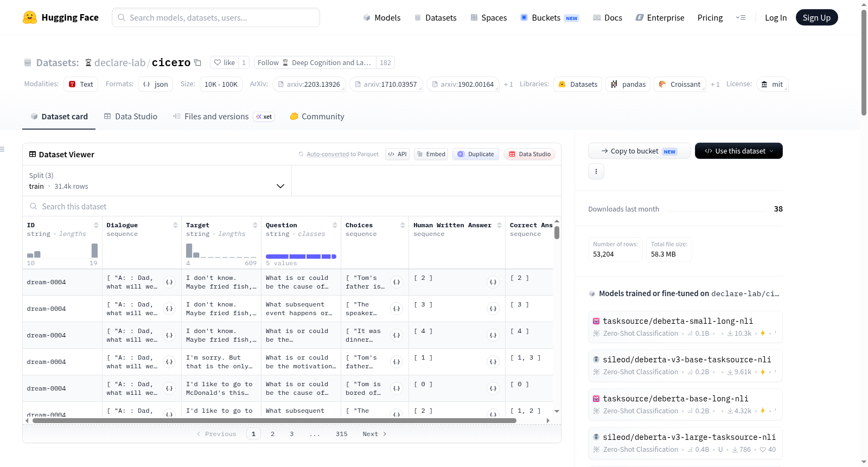Click the Duplicate button
Screen dimensions: 868x467
(476, 154)
